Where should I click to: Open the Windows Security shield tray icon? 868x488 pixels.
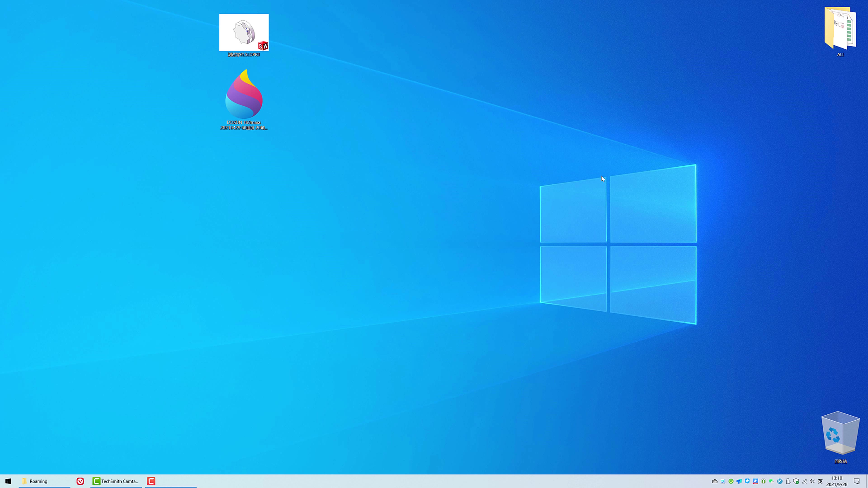pyautogui.click(x=796, y=481)
